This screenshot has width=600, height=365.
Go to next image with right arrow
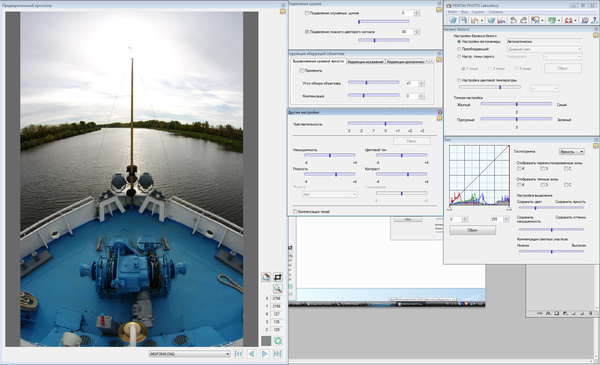pyautogui.click(x=264, y=354)
